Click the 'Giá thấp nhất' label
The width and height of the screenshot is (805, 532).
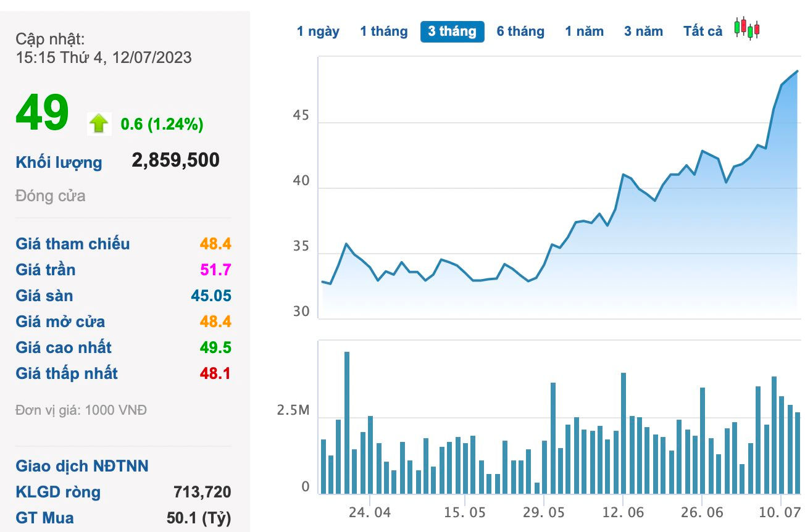pos(67,373)
